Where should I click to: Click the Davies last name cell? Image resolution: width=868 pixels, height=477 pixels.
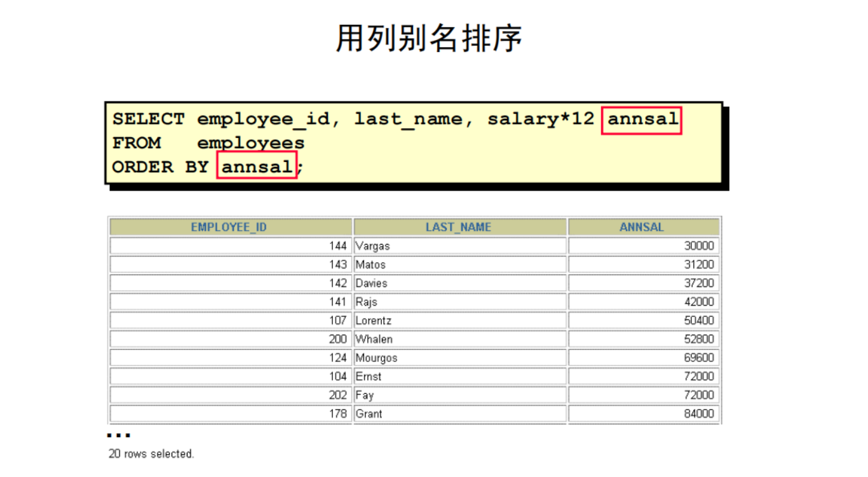(371, 283)
